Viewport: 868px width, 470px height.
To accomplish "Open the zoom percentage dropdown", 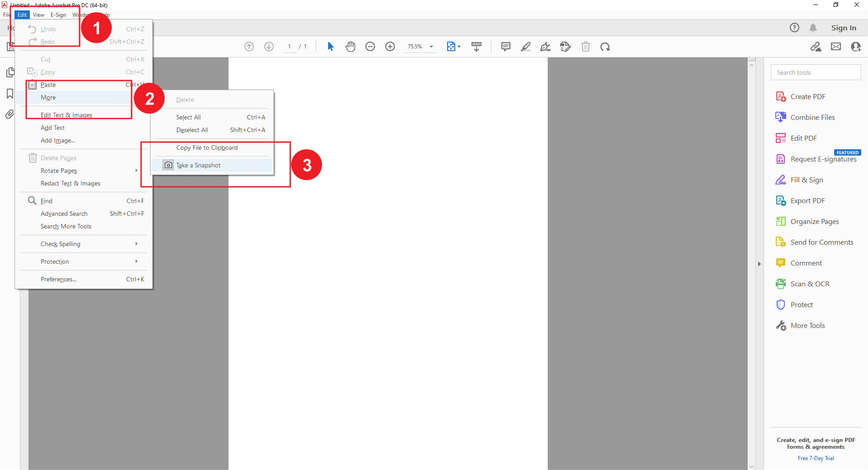I will point(431,47).
